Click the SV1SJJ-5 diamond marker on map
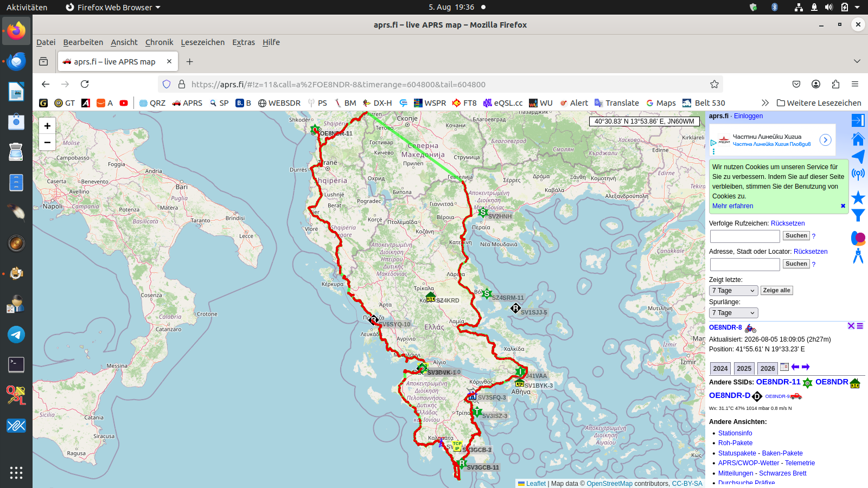The width and height of the screenshot is (868, 488). [x=515, y=309]
